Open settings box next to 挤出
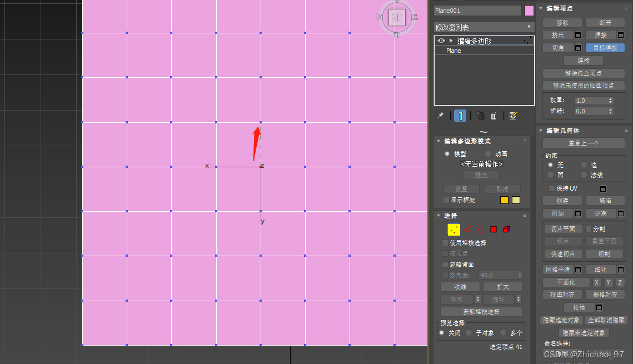 578,35
